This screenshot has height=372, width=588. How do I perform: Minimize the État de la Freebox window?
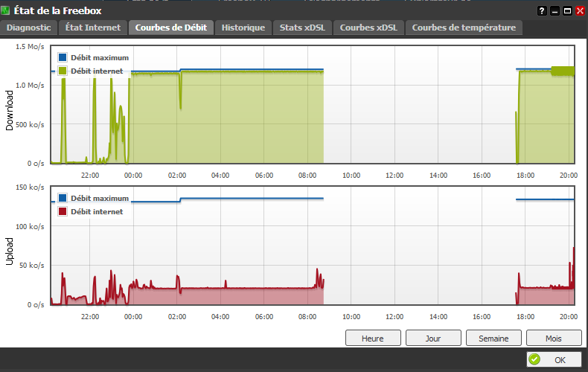pyautogui.click(x=555, y=11)
